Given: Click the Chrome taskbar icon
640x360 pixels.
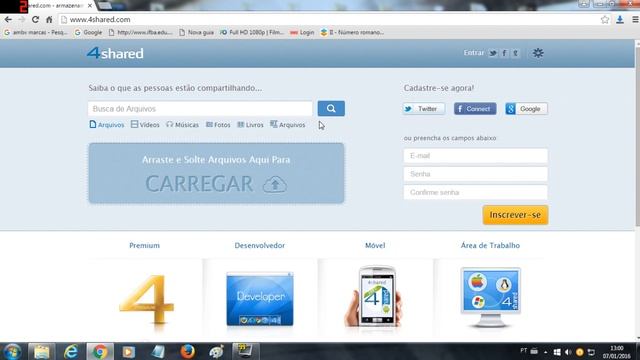Looking at the screenshot, I should click(x=100, y=351).
